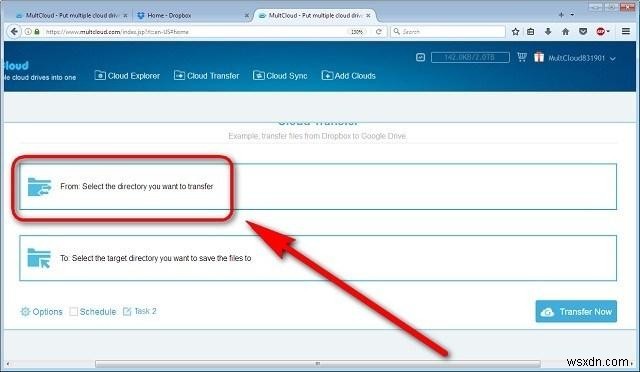Open the Firefox hamburger menu
The height and width of the screenshot is (372, 640).
[x=626, y=31]
